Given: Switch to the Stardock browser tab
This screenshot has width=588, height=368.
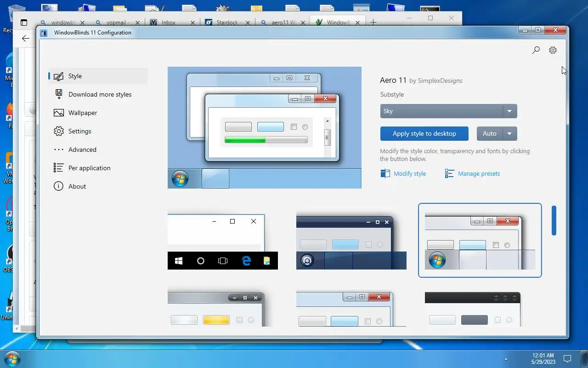Looking at the screenshot, I should click(x=228, y=23).
